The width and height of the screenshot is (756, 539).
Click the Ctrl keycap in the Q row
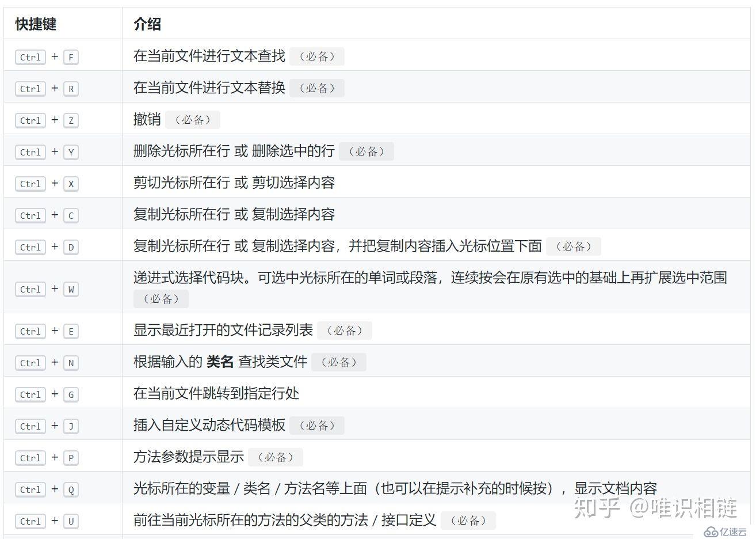pos(30,489)
